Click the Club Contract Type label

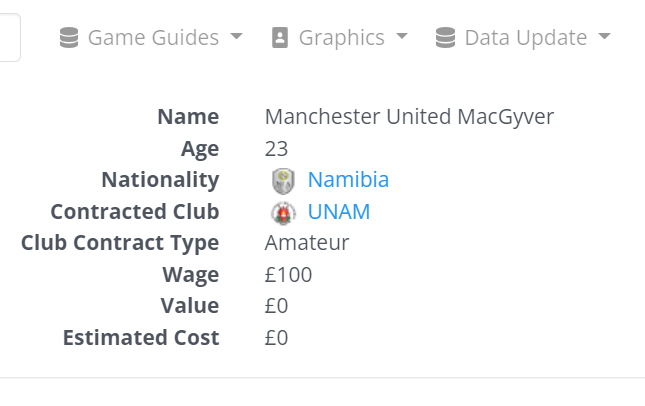[x=119, y=242]
